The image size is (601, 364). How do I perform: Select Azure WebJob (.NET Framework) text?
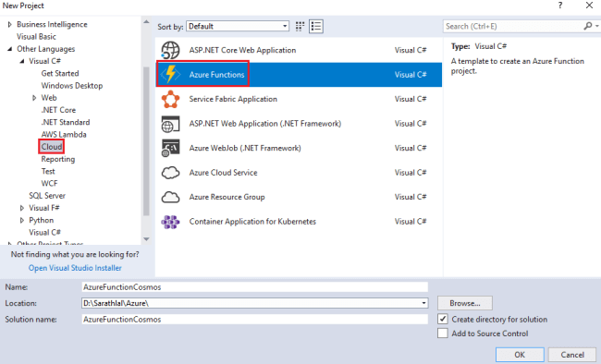[245, 149]
